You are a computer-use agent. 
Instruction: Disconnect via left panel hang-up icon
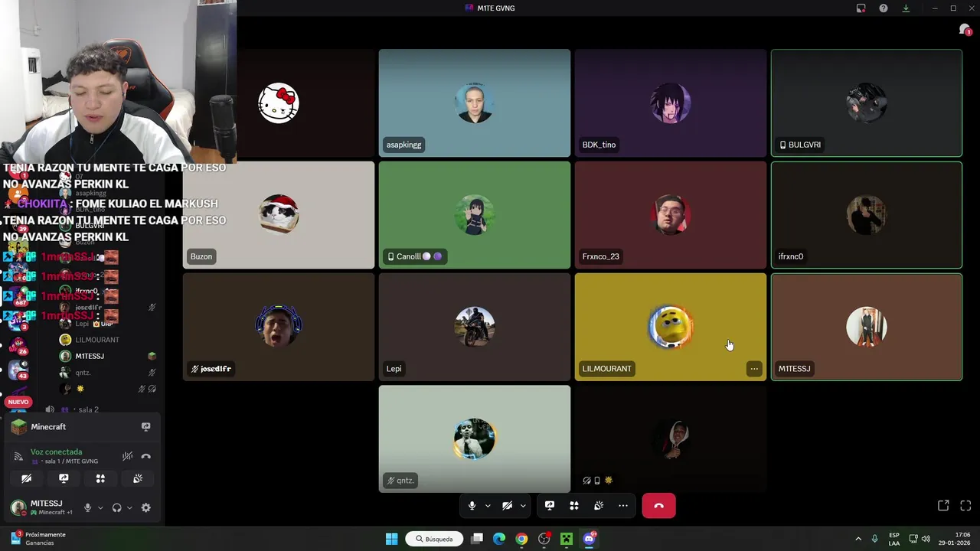(145, 456)
